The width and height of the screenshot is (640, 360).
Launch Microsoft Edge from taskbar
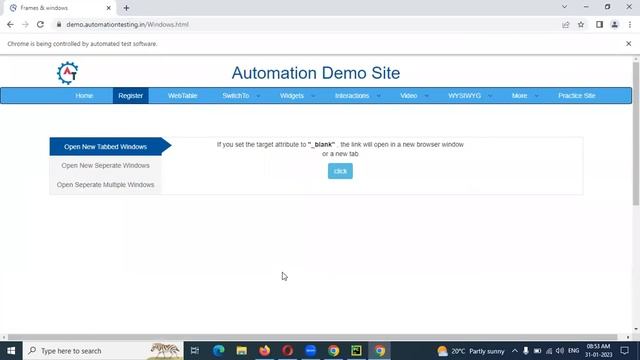pos(219,351)
